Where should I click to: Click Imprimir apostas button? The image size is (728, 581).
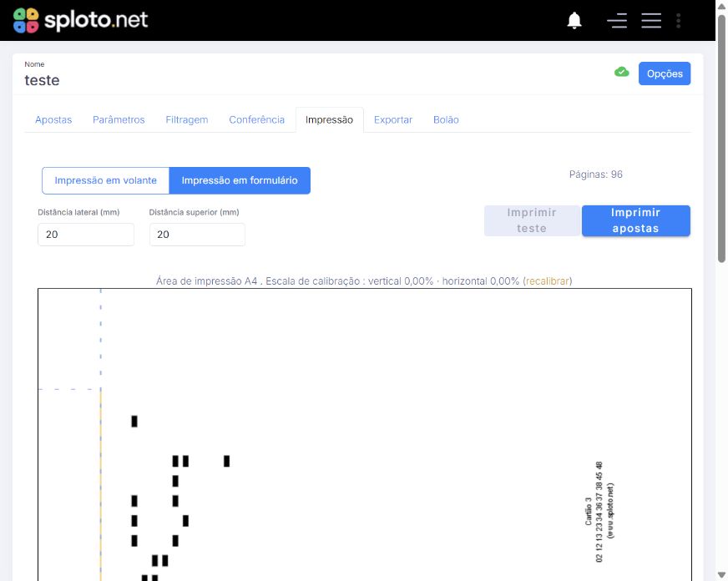pos(635,220)
